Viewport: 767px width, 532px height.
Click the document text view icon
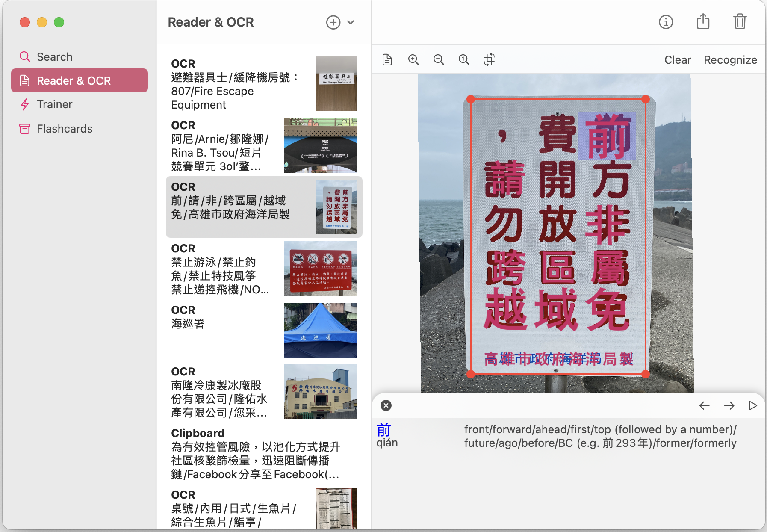[x=387, y=60]
